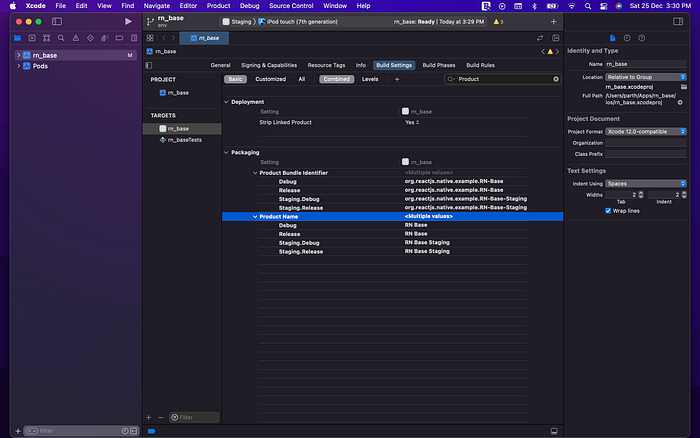Toggle the inspectors panel icon
Image resolution: width=700 pixels, height=438 pixels.
click(x=678, y=21)
